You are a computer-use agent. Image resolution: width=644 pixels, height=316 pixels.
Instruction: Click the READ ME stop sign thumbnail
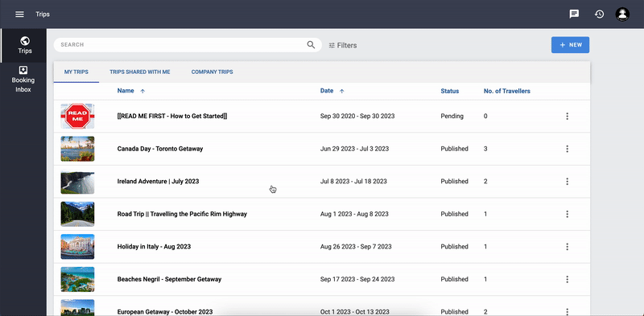(x=77, y=116)
